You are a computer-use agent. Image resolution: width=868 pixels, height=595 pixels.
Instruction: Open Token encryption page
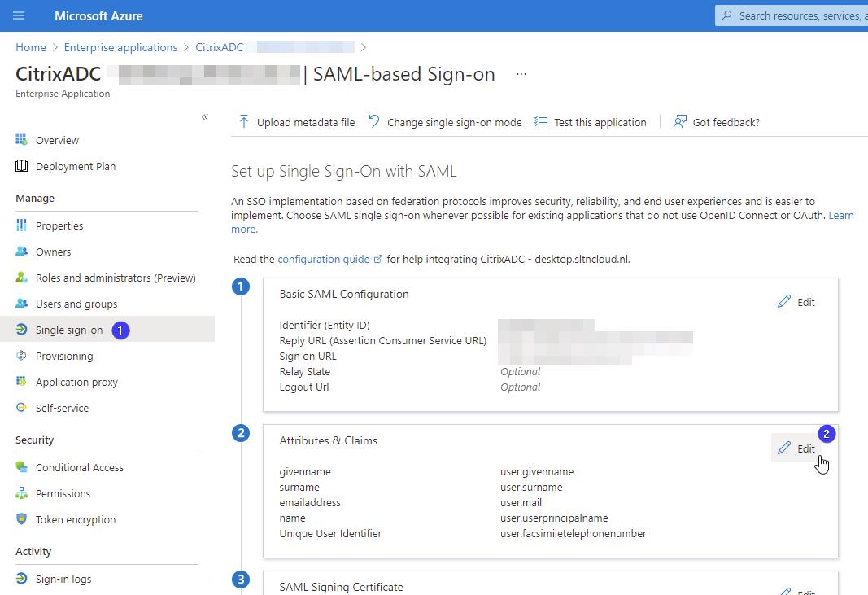coord(76,519)
